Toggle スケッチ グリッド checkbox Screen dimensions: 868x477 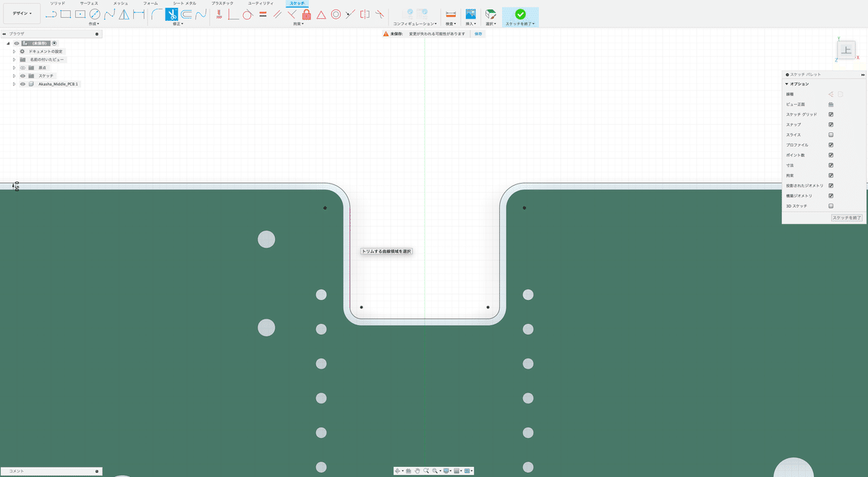tap(831, 115)
